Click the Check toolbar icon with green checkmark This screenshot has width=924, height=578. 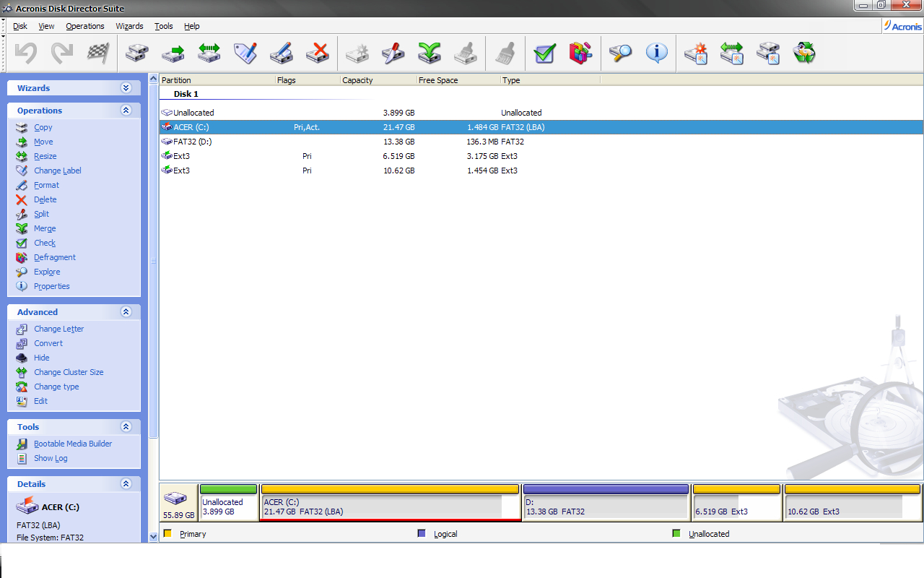[x=545, y=53]
